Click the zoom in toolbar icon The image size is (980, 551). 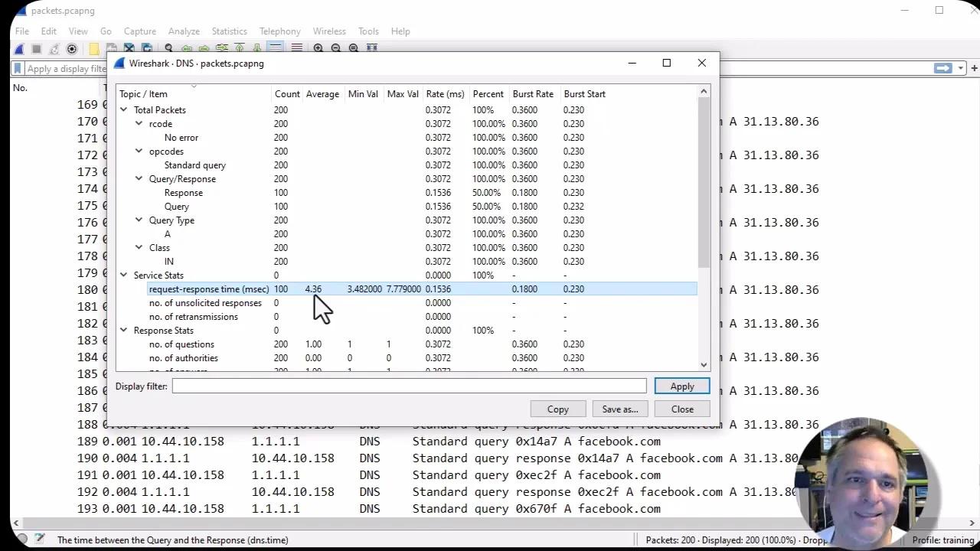tap(318, 48)
